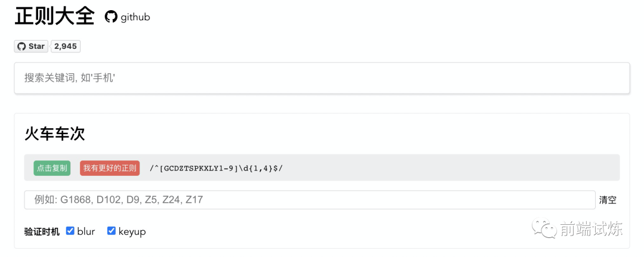Select the 火车车次 section heading
The width and height of the screenshot is (644, 257).
[55, 134]
